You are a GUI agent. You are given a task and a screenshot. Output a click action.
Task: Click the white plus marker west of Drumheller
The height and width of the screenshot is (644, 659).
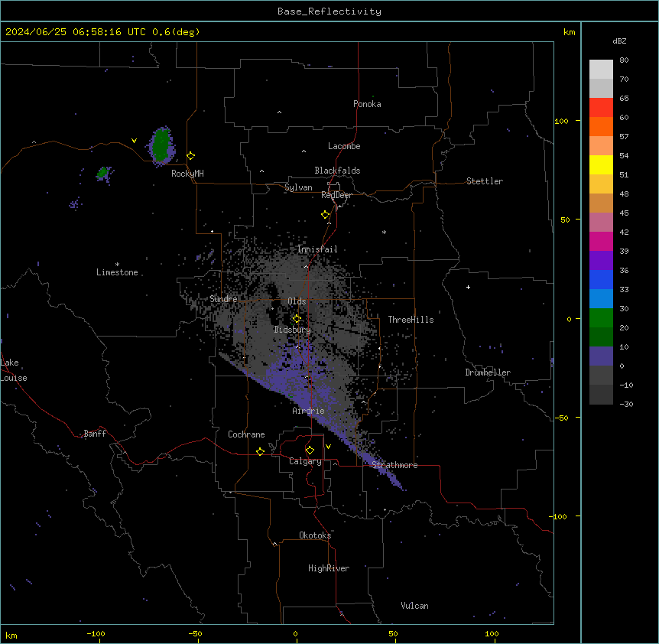[468, 287]
